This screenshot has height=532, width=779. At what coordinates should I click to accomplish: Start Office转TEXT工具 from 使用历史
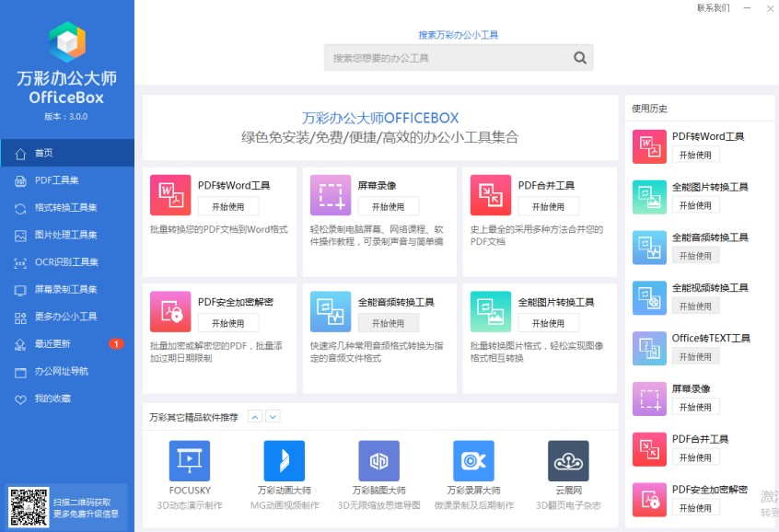[x=695, y=356]
